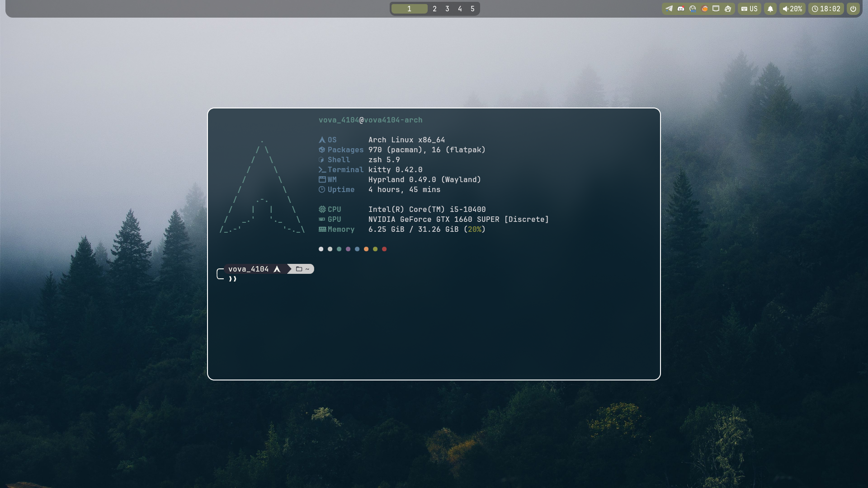
Task: Click the ethernet network tray icon
Action: click(x=716, y=9)
